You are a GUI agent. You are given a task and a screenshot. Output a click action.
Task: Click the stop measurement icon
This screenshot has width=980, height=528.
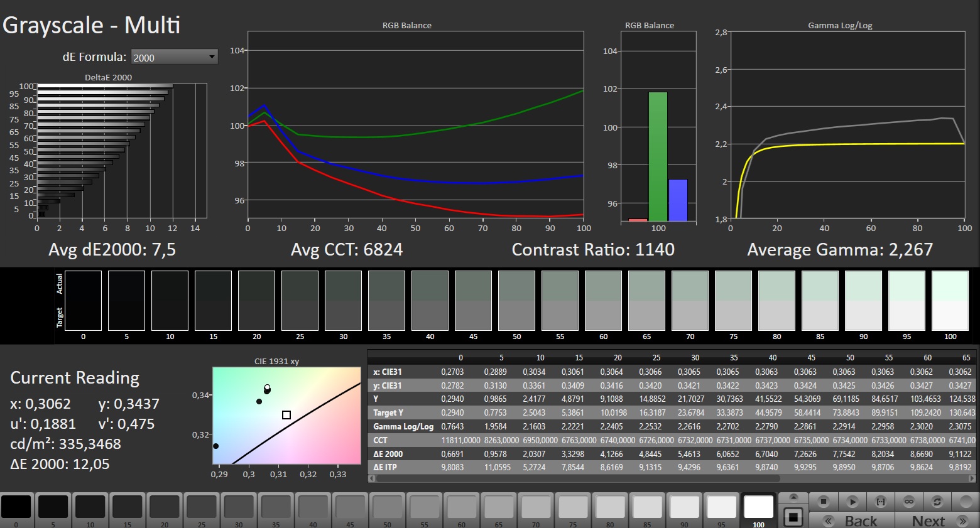tap(824, 502)
